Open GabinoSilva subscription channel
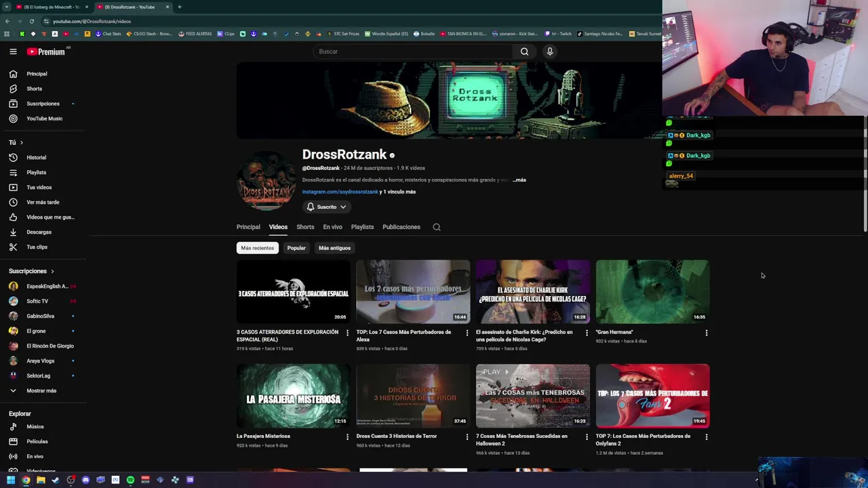This screenshot has width=868, height=488. click(40, 316)
